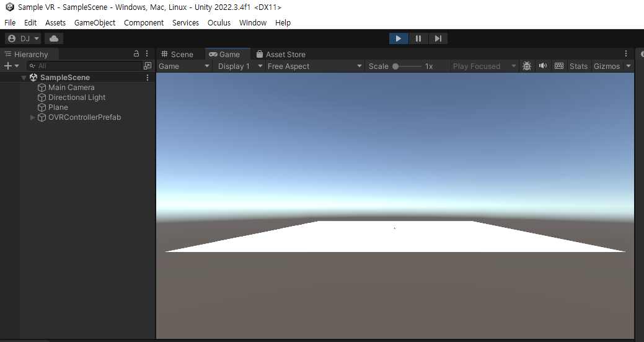Click the Unity logo in title bar
The width and height of the screenshot is (644, 342).
click(10, 7)
